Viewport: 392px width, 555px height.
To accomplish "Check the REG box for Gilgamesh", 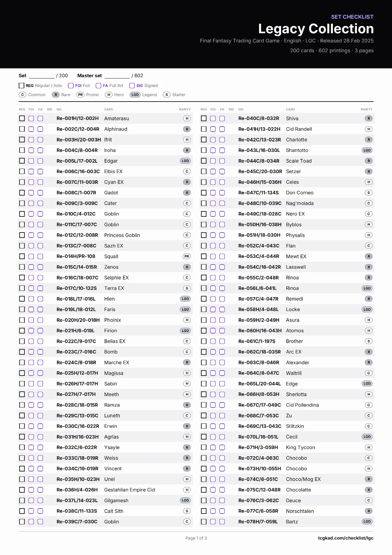I will tap(22, 500).
